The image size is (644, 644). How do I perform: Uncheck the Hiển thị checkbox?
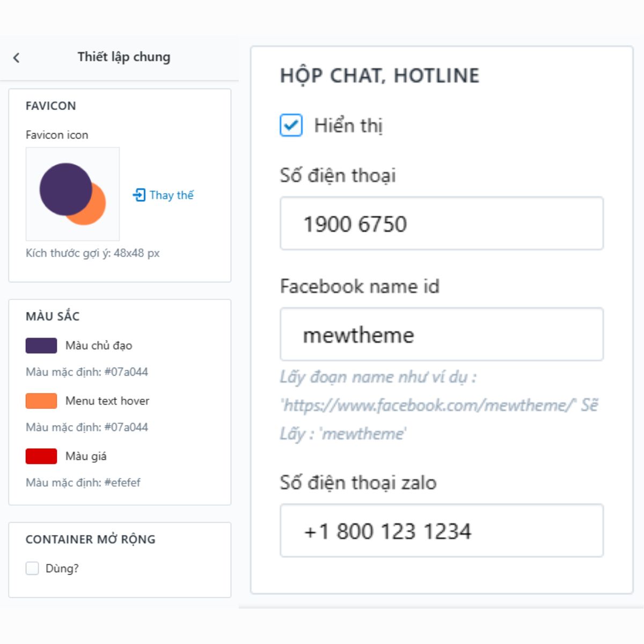[291, 126]
